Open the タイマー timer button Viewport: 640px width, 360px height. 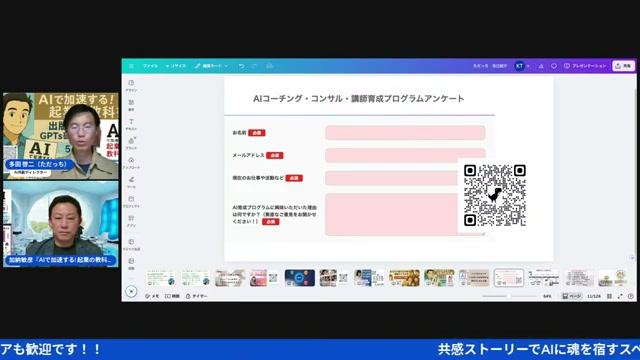197,296
